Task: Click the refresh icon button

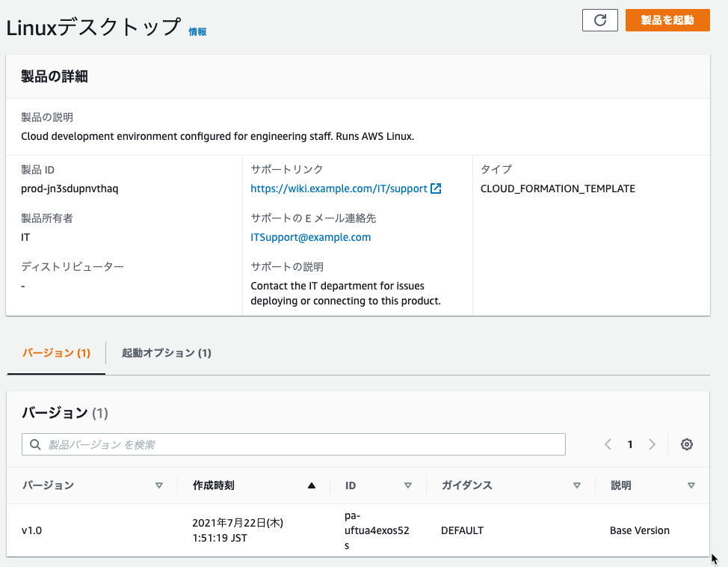Action: coord(600,20)
